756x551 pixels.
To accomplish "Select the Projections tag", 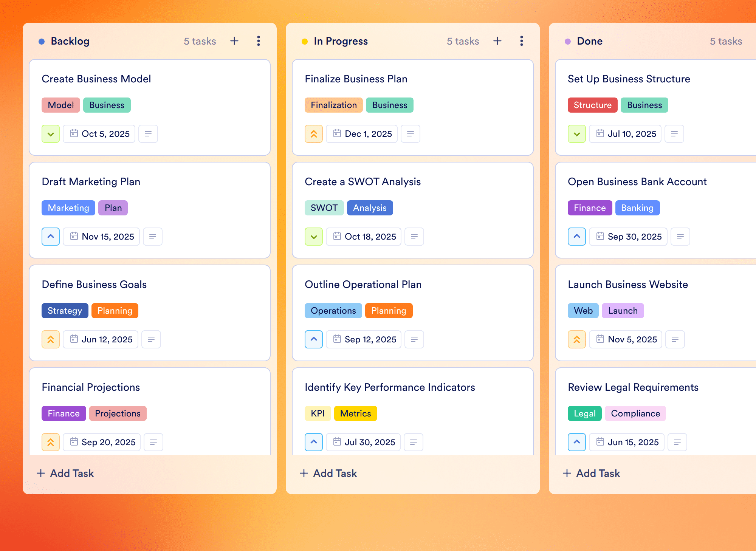I will point(118,413).
